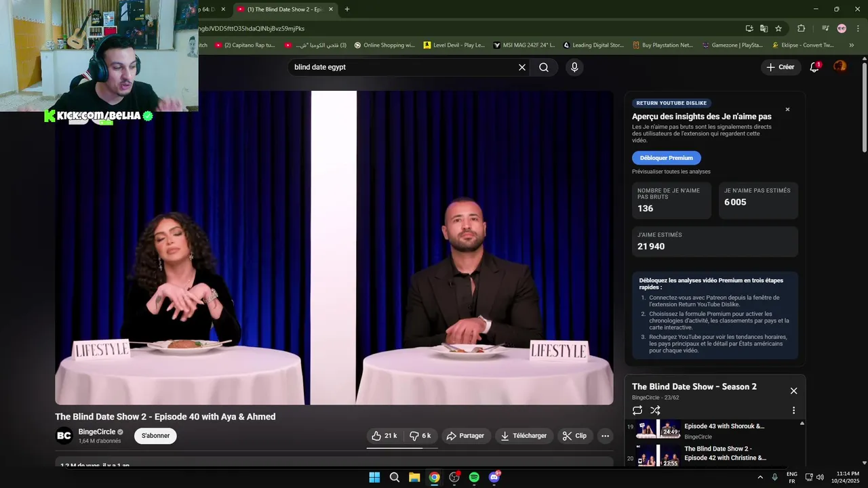
Task: Open the BingeCircle channel name link
Action: (97, 432)
